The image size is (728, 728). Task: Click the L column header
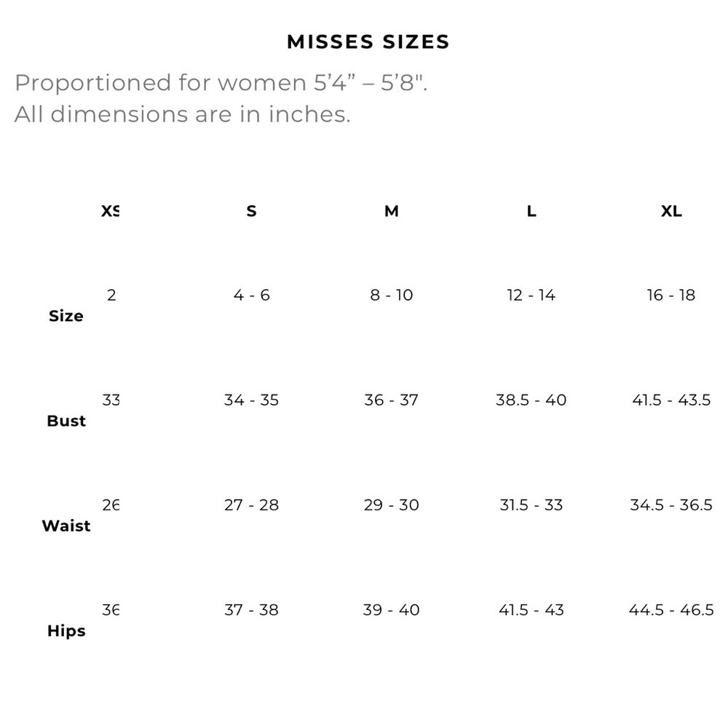coord(531,212)
